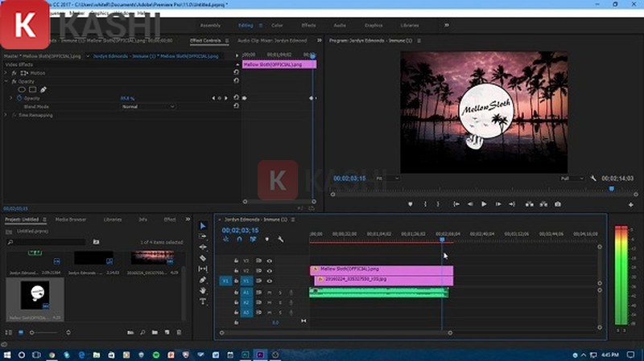Solo audio track A1

280,293
